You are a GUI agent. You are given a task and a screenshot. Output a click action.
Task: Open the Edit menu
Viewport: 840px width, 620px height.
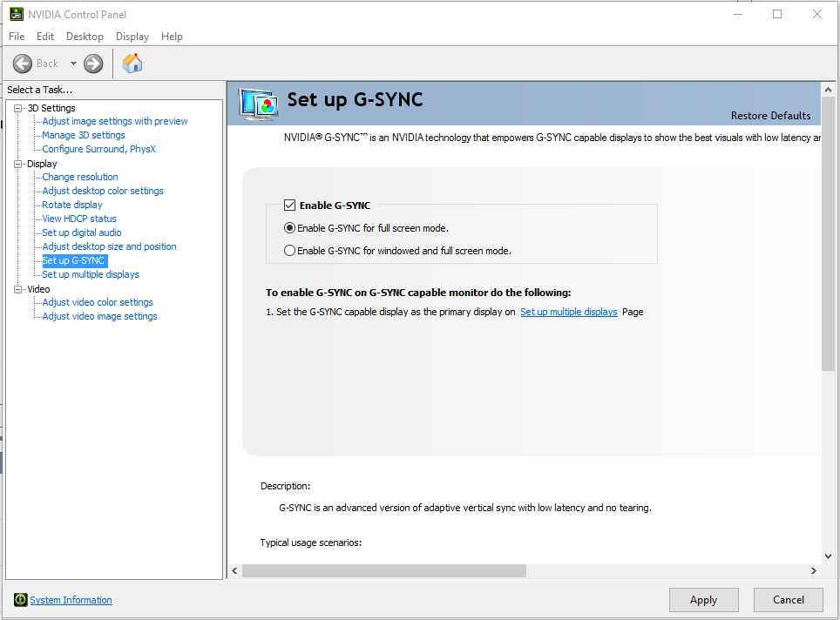click(45, 37)
